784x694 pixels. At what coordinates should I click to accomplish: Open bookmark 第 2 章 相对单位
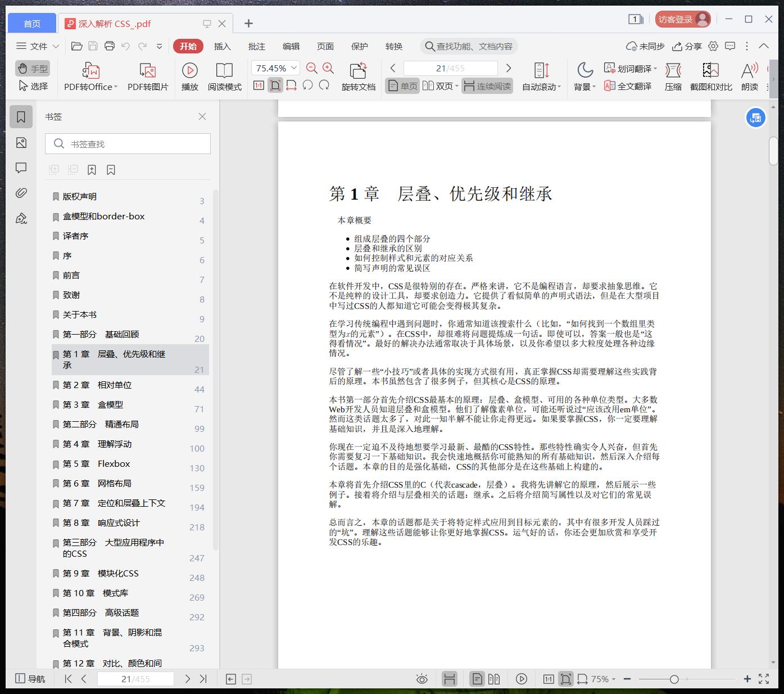[130, 385]
